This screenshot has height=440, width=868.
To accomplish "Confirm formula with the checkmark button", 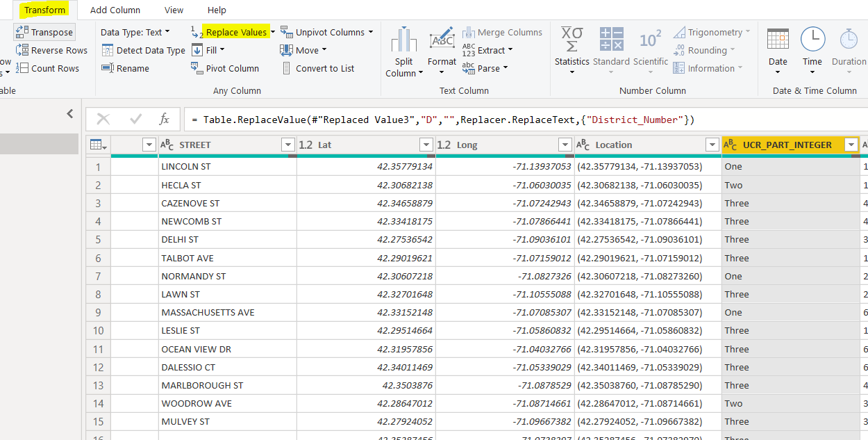I will tap(135, 120).
